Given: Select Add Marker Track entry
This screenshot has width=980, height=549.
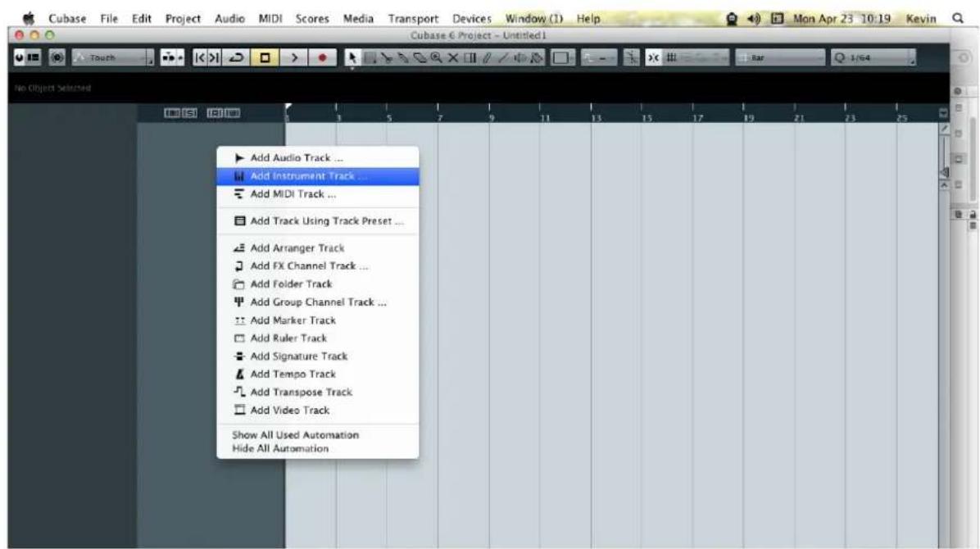Looking at the screenshot, I should (x=317, y=320).
